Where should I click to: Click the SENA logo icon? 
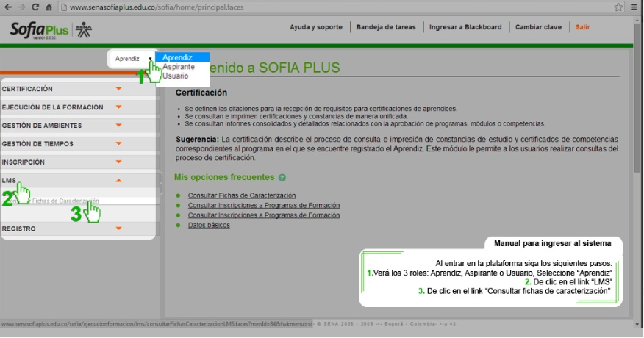point(84,30)
